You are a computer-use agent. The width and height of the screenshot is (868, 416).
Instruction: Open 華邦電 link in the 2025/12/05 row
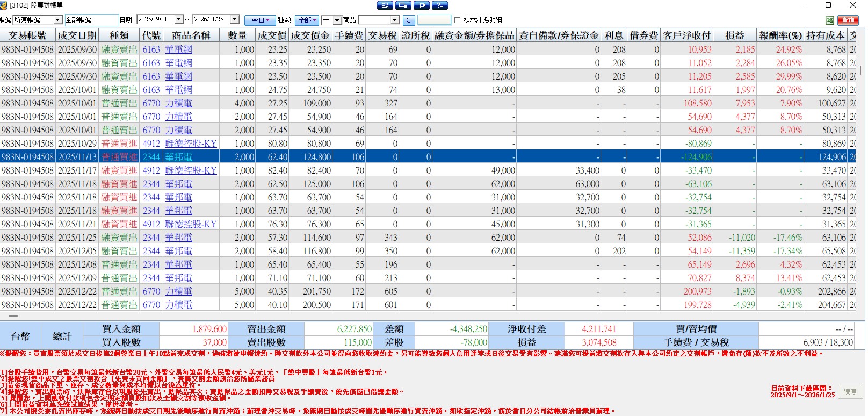point(178,251)
